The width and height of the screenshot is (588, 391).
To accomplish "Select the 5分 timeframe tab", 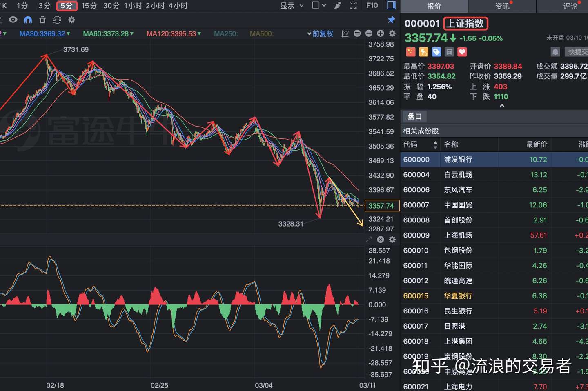I will (67, 6).
